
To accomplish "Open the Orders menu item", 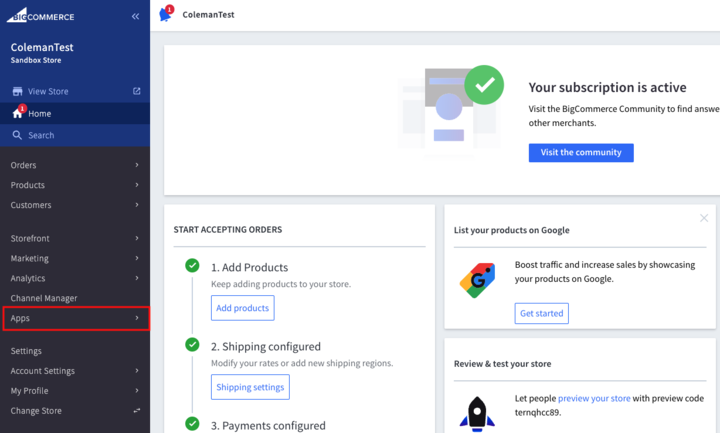I will click(x=75, y=165).
